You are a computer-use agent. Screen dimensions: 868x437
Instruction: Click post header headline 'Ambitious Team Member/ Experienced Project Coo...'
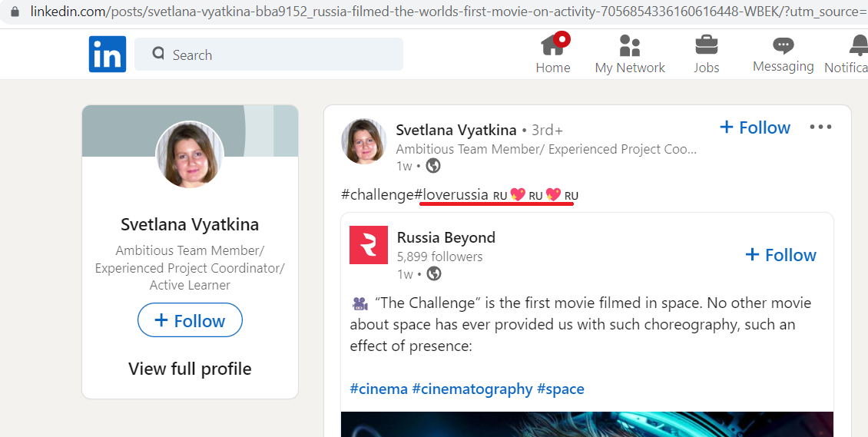coord(546,149)
